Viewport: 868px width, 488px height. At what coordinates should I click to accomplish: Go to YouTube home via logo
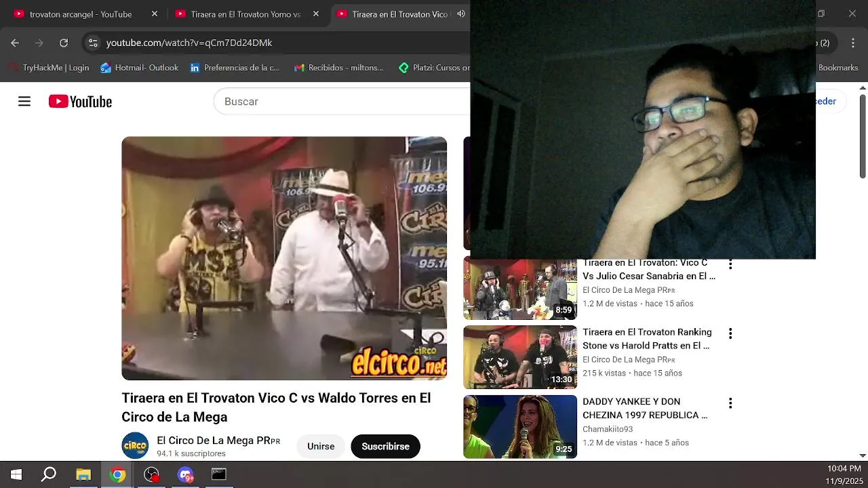click(x=80, y=102)
